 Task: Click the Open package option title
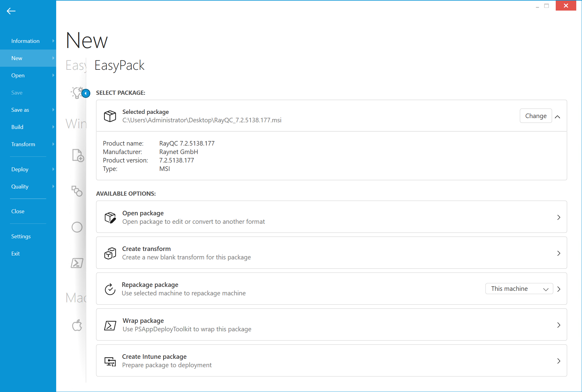click(143, 213)
